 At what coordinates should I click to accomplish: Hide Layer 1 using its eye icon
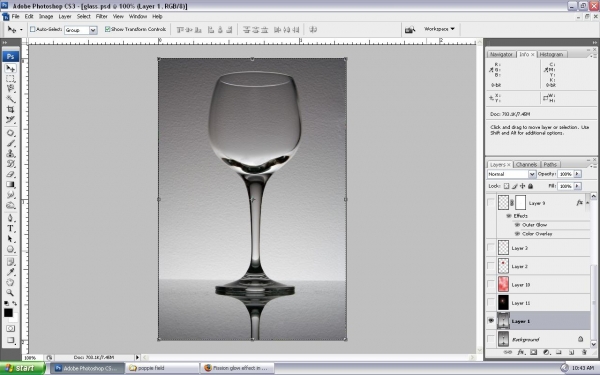click(x=491, y=321)
